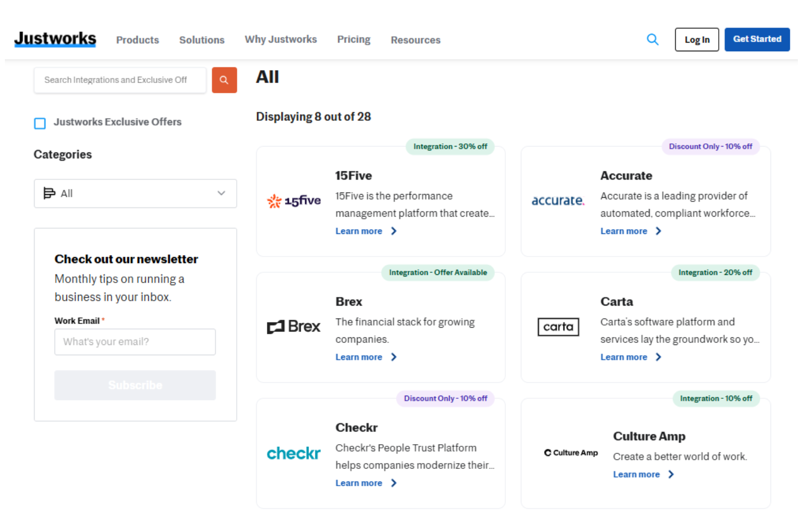The image size is (798, 532).
Task: Open Learn more link for Checkr
Action: pyautogui.click(x=359, y=483)
